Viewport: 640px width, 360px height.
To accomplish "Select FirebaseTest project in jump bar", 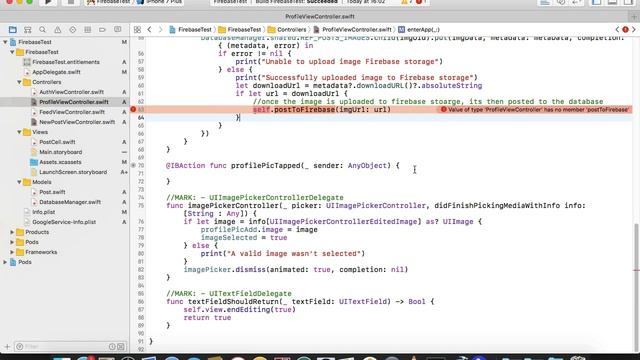I will [191, 29].
